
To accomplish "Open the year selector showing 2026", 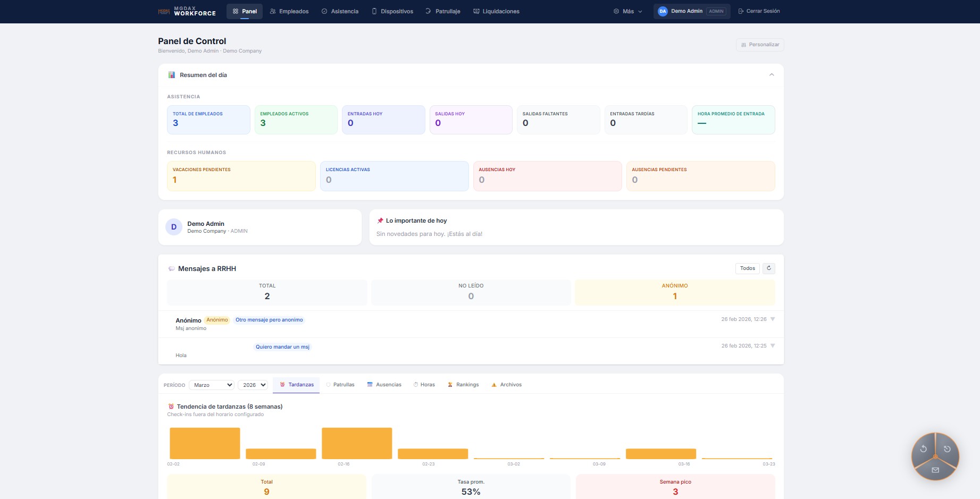I will pyautogui.click(x=253, y=384).
